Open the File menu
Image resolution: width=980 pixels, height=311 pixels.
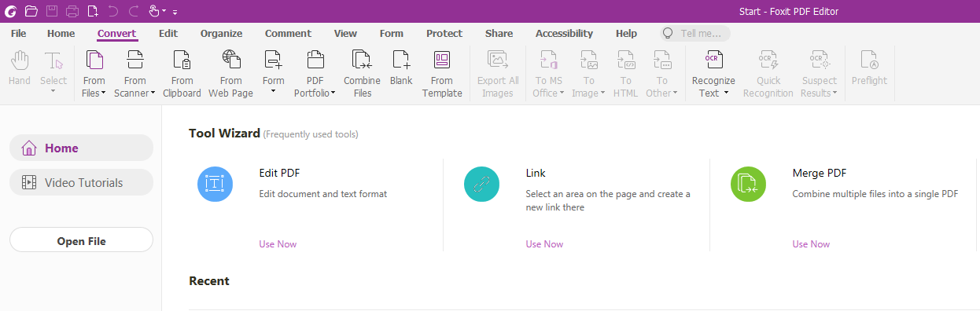(19, 34)
